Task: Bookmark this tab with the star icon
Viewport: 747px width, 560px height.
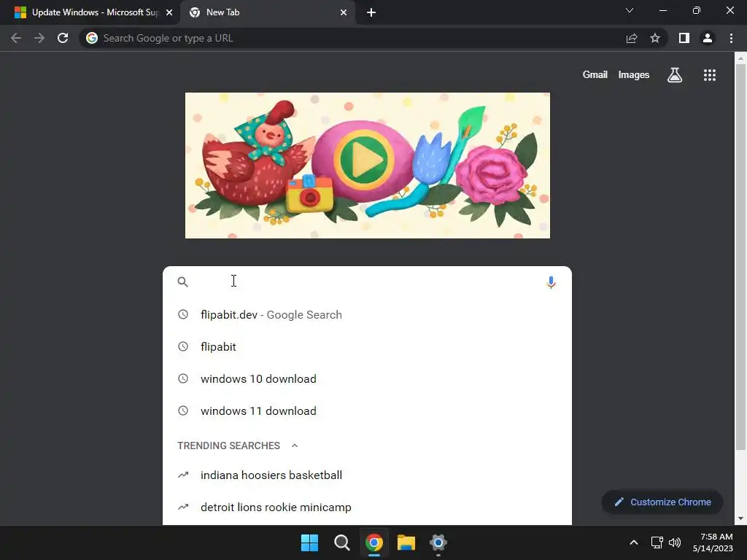Action: [x=655, y=38]
